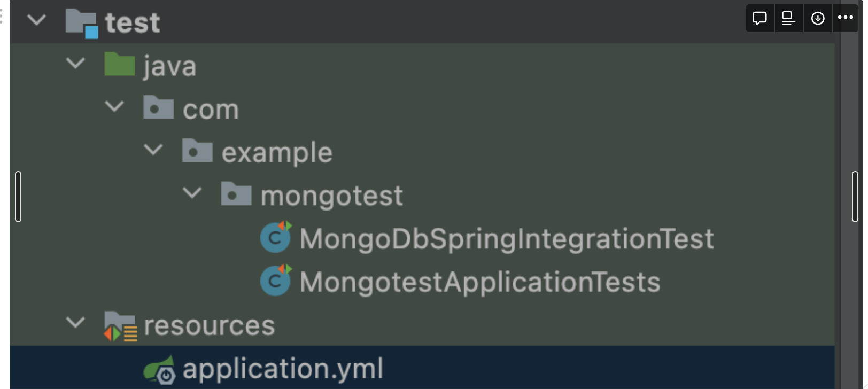This screenshot has height=389, width=868.
Task: Collapse the java folder chevron
Action: click(x=76, y=64)
